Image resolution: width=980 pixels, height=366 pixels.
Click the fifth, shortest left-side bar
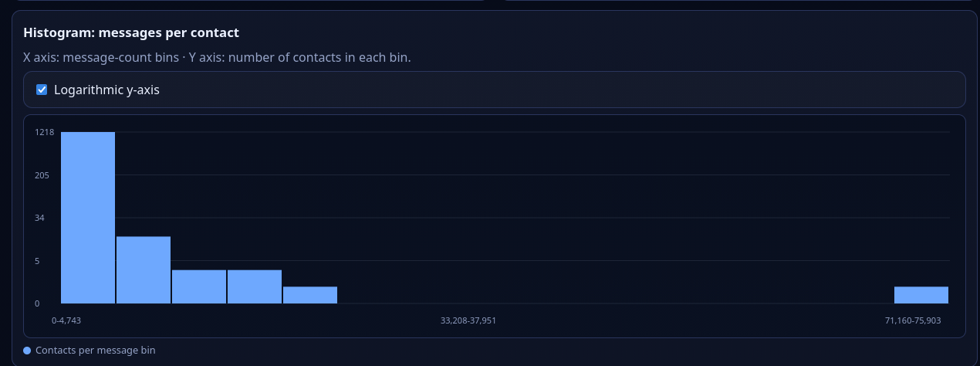(x=310, y=295)
